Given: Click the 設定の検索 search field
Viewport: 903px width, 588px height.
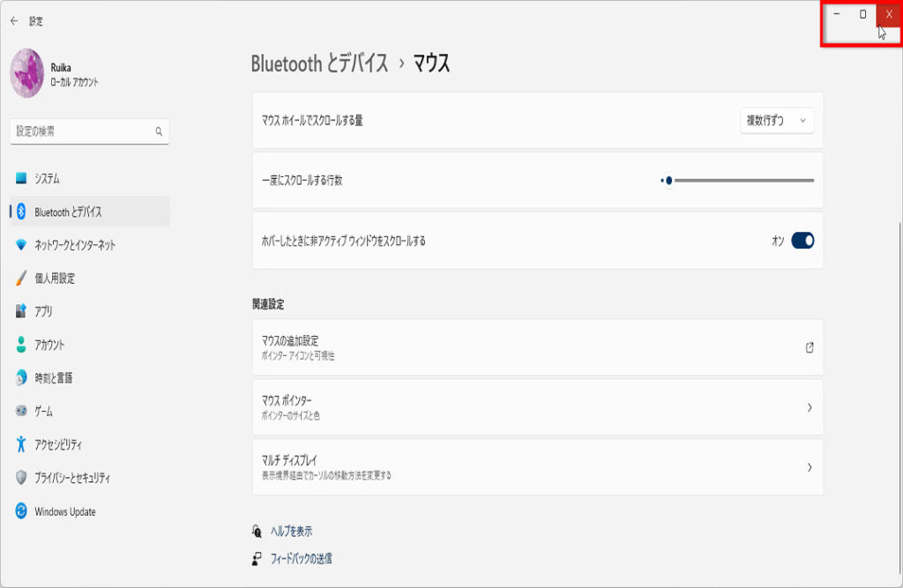Looking at the screenshot, I should pos(84,131).
